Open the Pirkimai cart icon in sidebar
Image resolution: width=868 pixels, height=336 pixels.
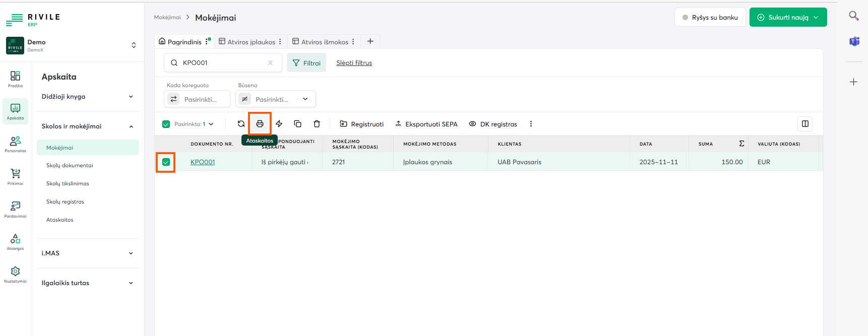[x=15, y=176]
